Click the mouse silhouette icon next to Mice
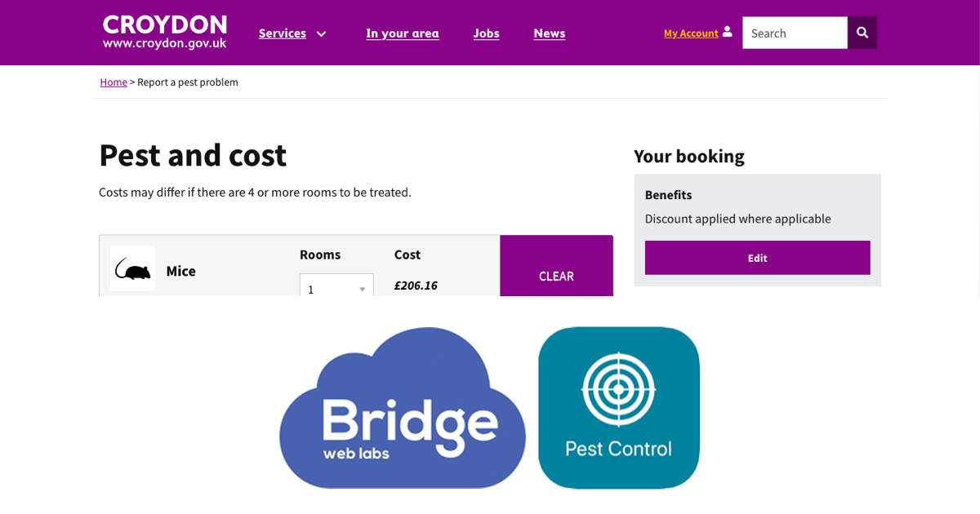The width and height of the screenshot is (980, 514). tap(131, 268)
